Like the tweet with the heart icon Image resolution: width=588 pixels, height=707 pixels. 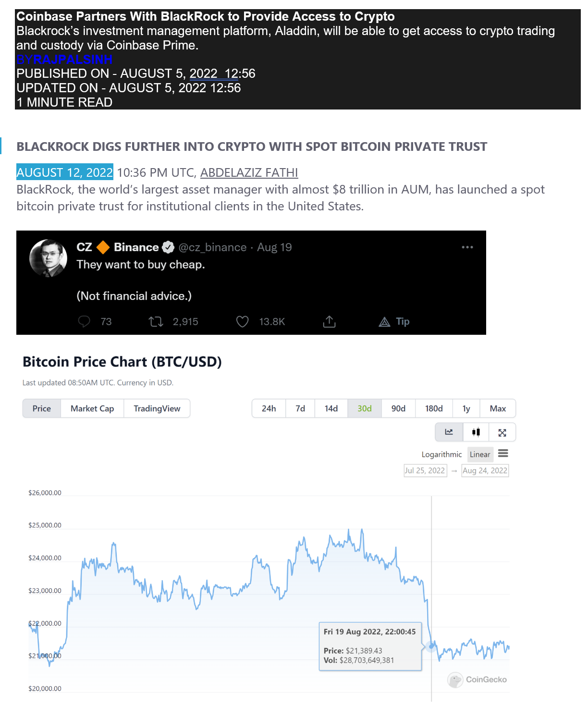[243, 321]
